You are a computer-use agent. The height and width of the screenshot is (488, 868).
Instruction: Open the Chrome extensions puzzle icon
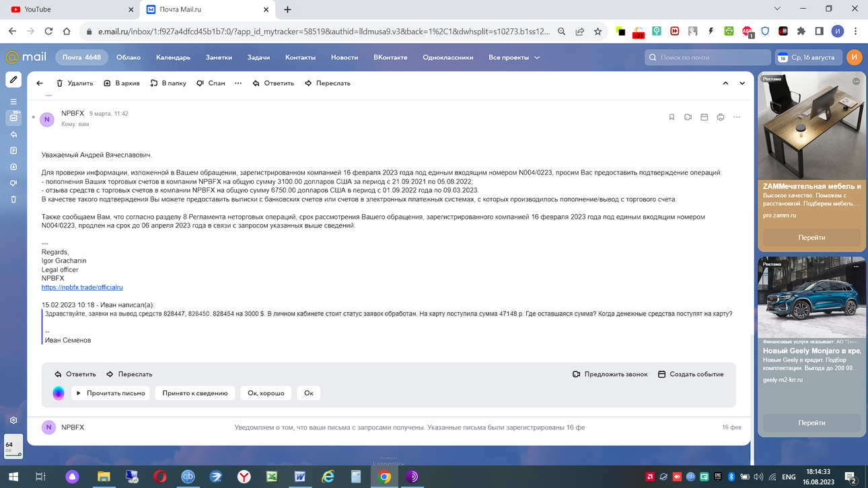pos(801,31)
